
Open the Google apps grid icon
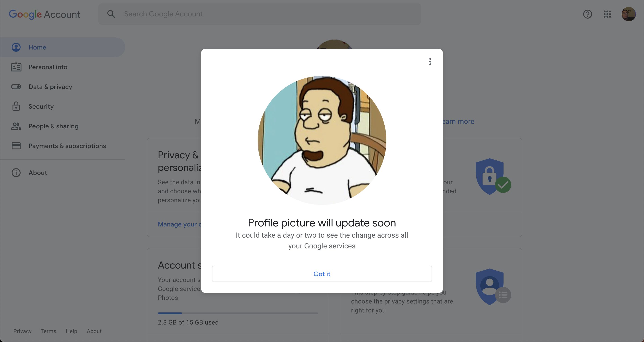(x=607, y=14)
